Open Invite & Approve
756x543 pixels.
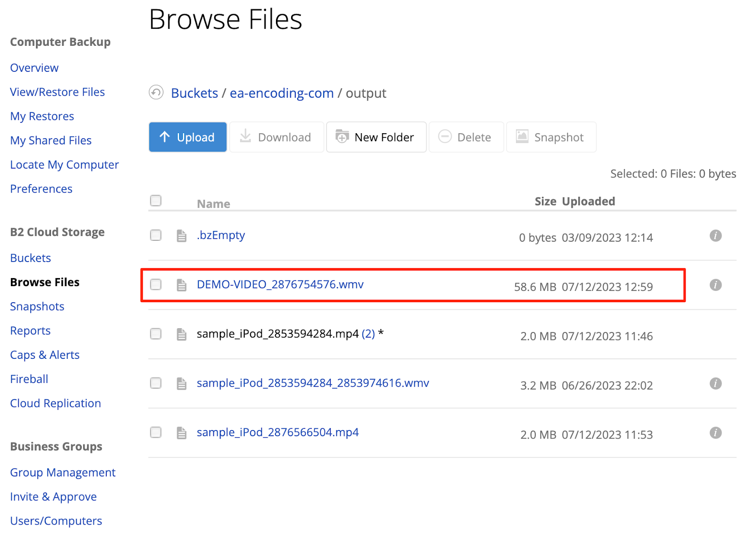pos(53,497)
